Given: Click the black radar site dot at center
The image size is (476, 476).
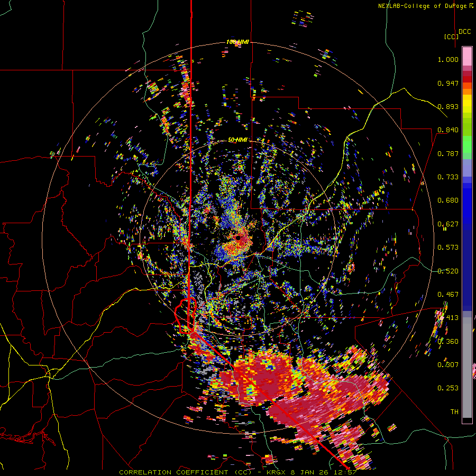Looking at the screenshot, I should 239,237.
